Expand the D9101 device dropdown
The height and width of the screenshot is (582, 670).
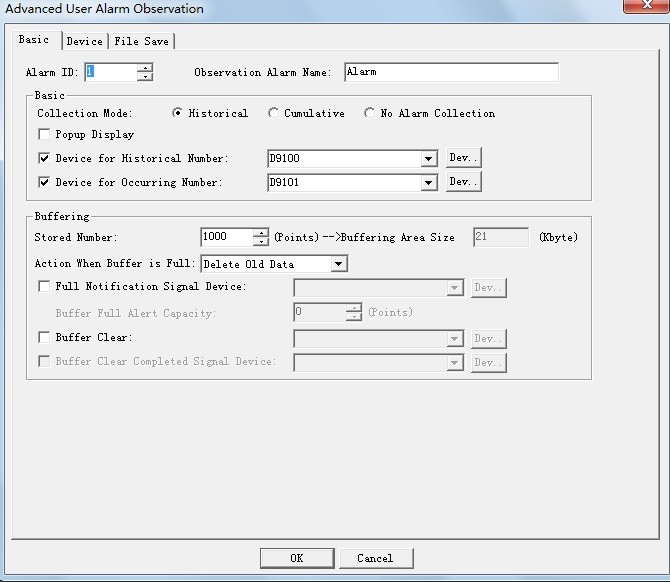pyautogui.click(x=429, y=183)
